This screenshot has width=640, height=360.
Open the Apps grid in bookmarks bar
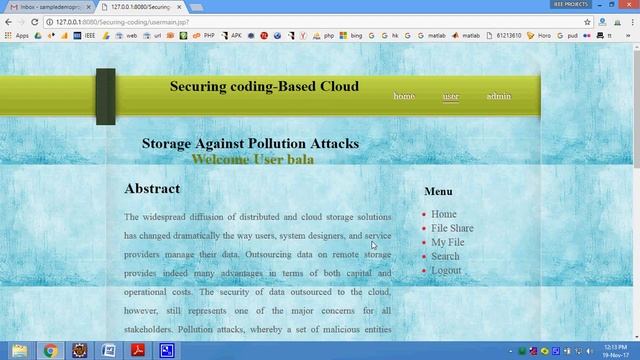17,36
